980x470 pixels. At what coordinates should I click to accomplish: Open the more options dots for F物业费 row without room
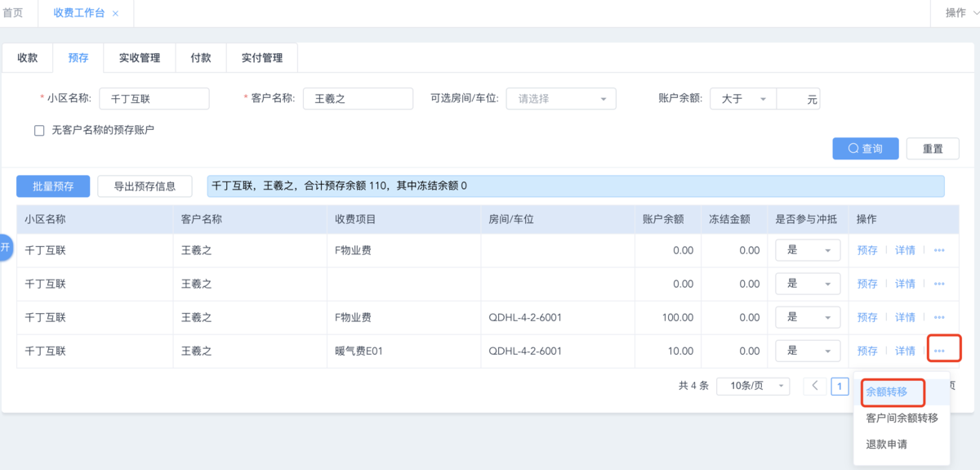pos(939,251)
